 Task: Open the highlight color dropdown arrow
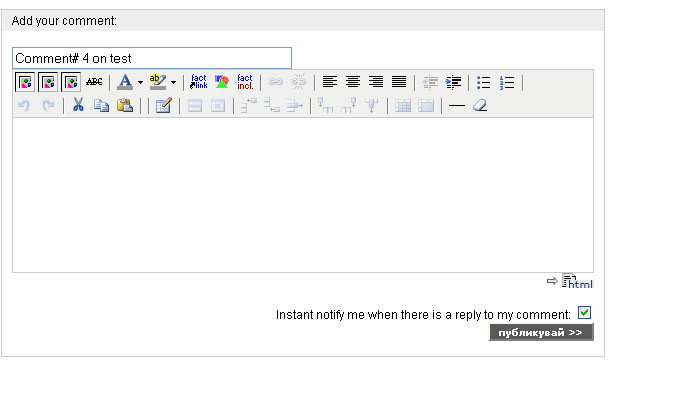tap(173, 82)
